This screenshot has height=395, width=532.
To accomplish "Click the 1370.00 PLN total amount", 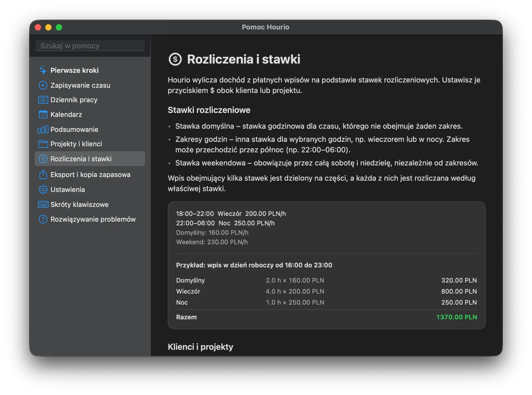I will (x=457, y=317).
